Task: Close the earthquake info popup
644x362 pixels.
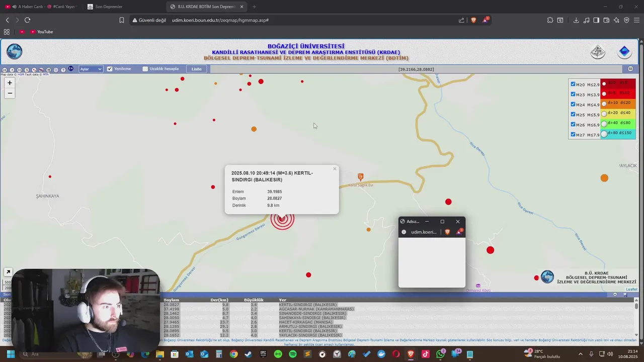Action: click(x=335, y=169)
